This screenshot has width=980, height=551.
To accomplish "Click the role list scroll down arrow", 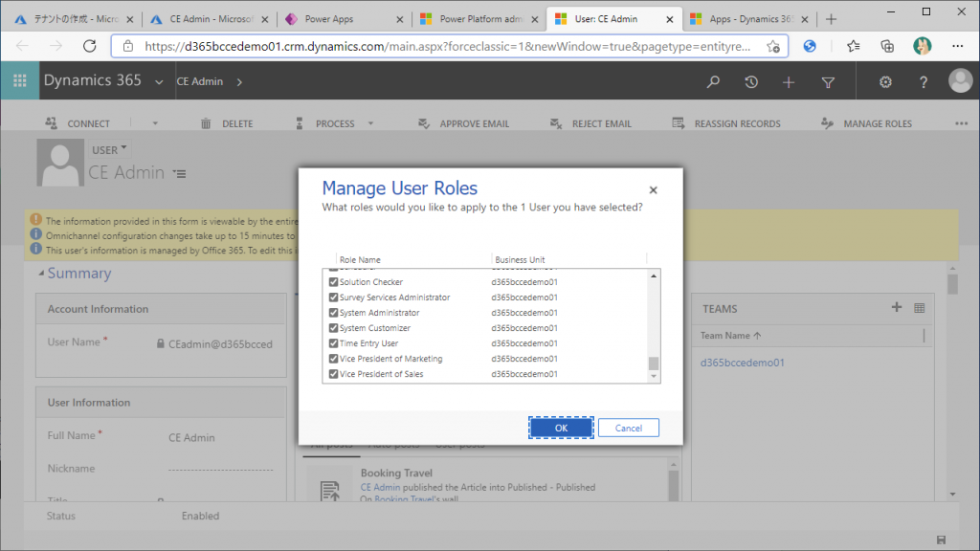I will point(653,376).
